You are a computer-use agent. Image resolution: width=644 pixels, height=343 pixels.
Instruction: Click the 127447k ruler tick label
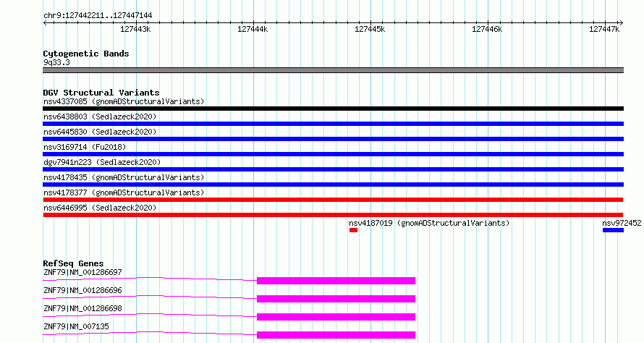(604, 29)
